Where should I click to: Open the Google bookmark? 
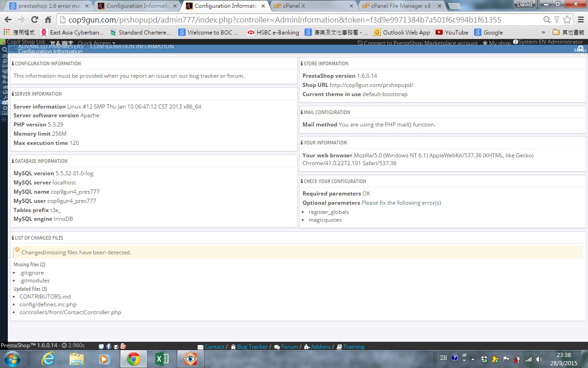[489, 33]
